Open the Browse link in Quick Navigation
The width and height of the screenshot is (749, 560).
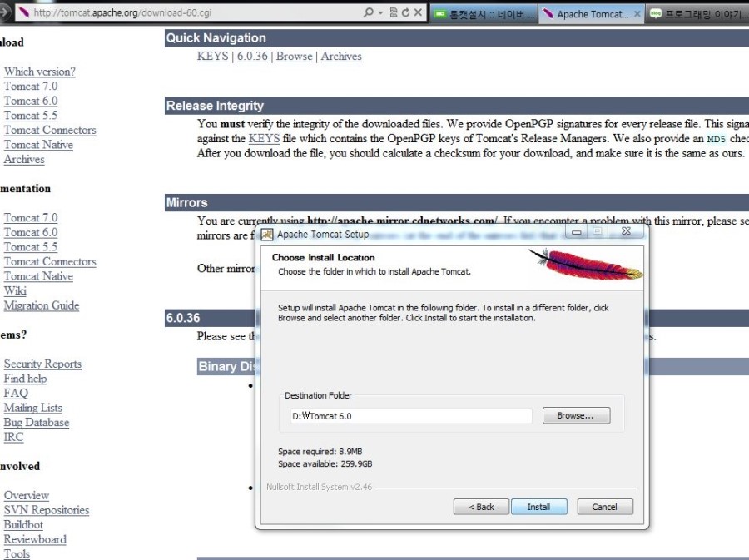294,57
